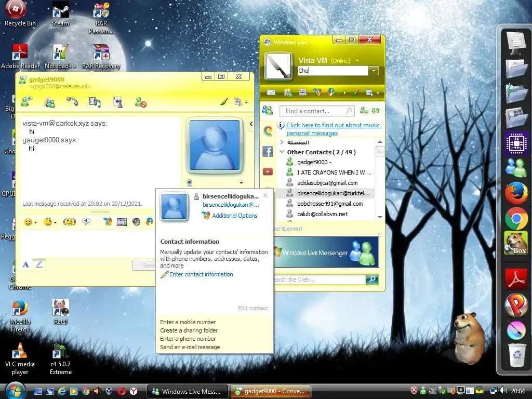Launch Chrome from the right dock
This screenshot has height=399, width=532.
click(516, 219)
